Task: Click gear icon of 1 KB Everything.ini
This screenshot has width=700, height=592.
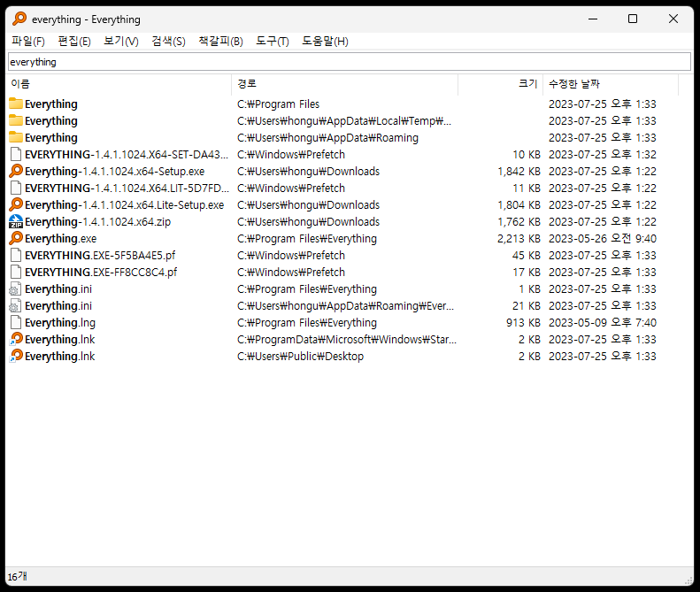Action: coord(15,289)
